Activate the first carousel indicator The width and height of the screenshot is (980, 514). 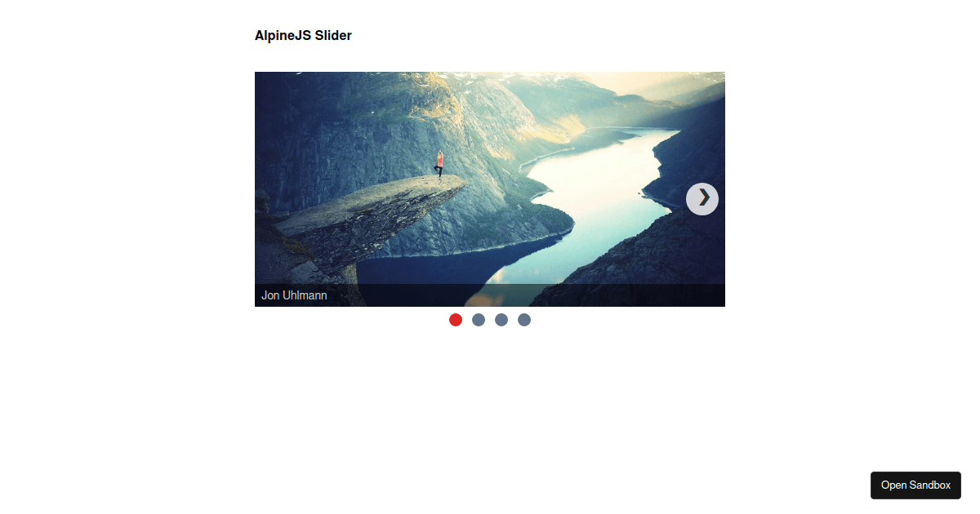click(x=456, y=320)
